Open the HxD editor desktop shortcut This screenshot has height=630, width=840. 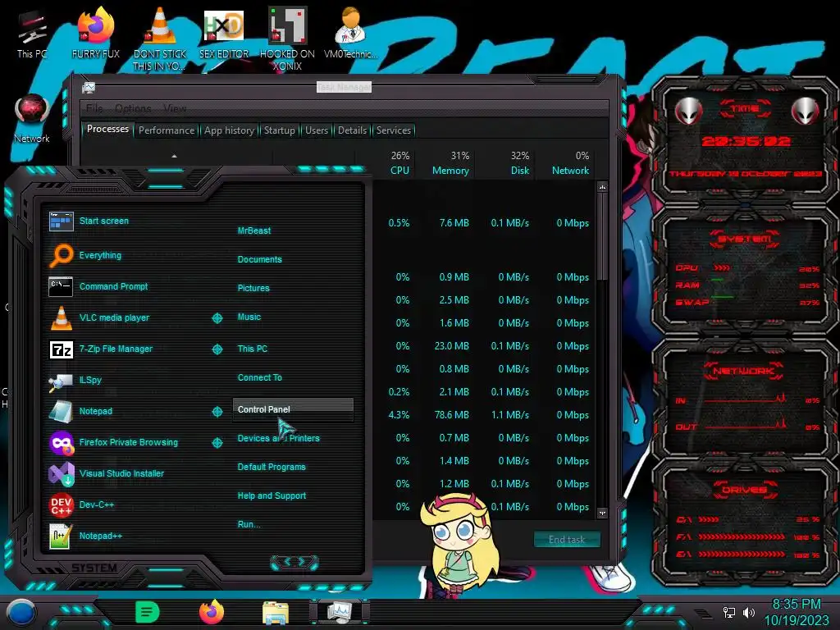tap(223, 33)
